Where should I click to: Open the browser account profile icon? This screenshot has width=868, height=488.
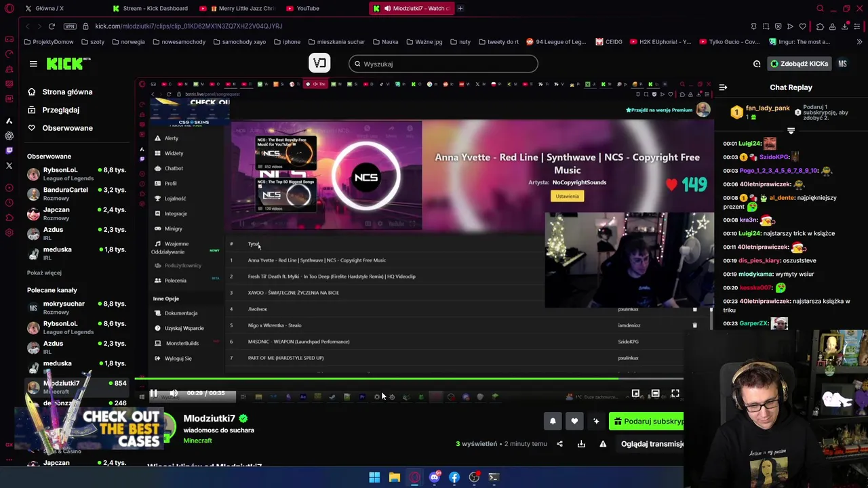click(x=832, y=26)
